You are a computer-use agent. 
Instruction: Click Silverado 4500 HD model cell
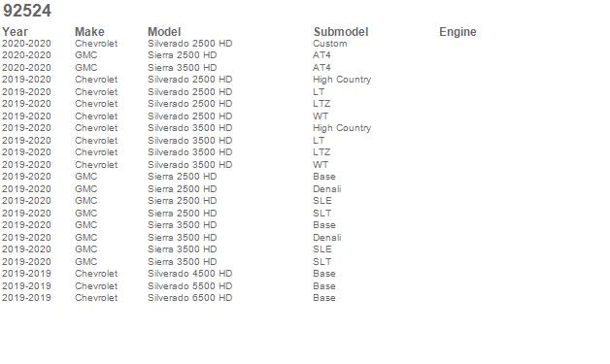pyautogui.click(x=189, y=274)
